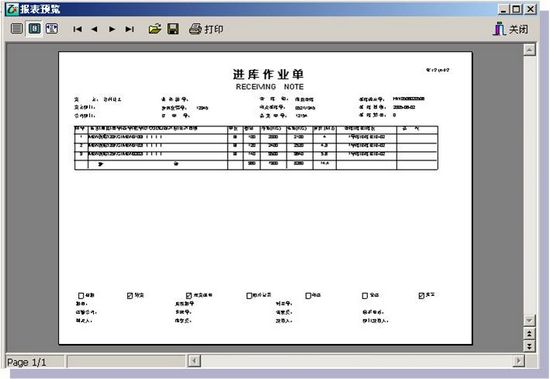Go to the previous report page

(x=94, y=29)
